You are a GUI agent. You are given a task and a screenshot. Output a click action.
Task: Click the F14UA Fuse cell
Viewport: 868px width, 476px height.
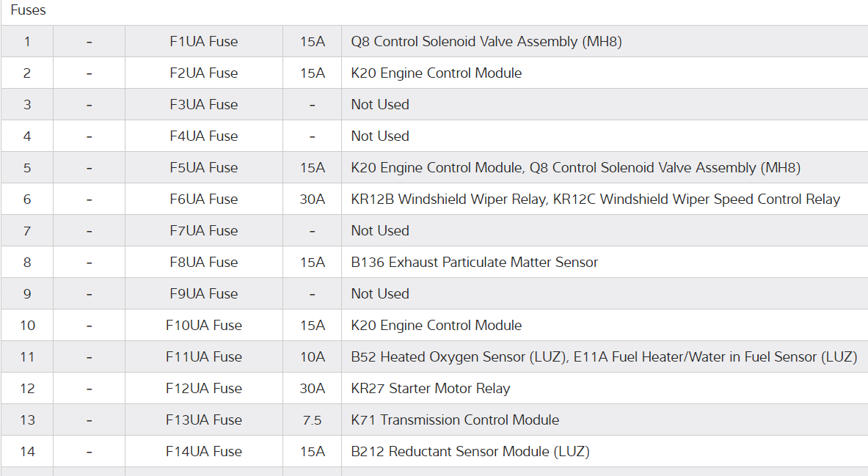click(203, 452)
